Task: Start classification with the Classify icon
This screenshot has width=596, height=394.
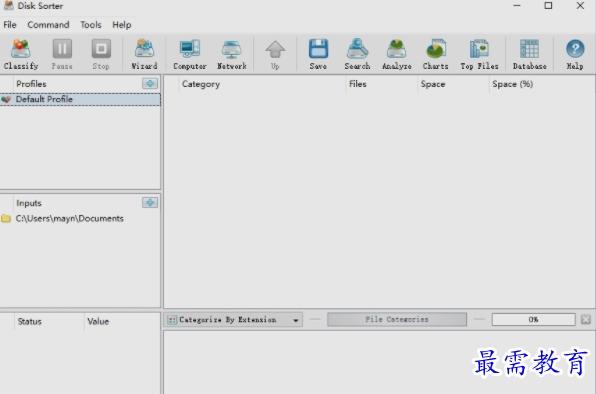Action: 21,54
